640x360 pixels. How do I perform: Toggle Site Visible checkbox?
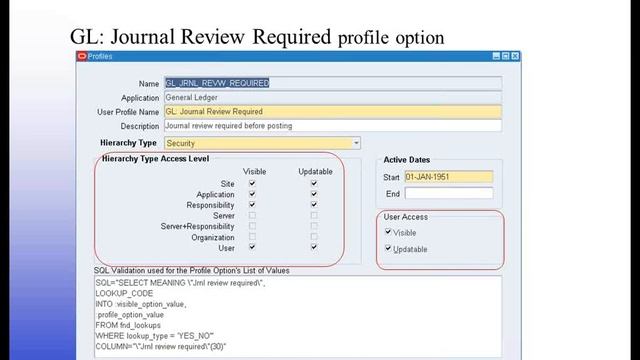pyautogui.click(x=252, y=183)
